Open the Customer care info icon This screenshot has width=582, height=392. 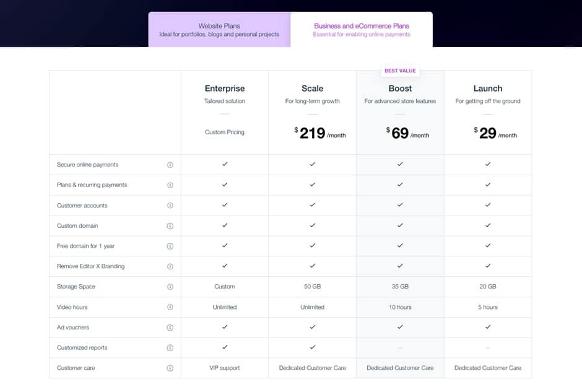click(x=170, y=368)
